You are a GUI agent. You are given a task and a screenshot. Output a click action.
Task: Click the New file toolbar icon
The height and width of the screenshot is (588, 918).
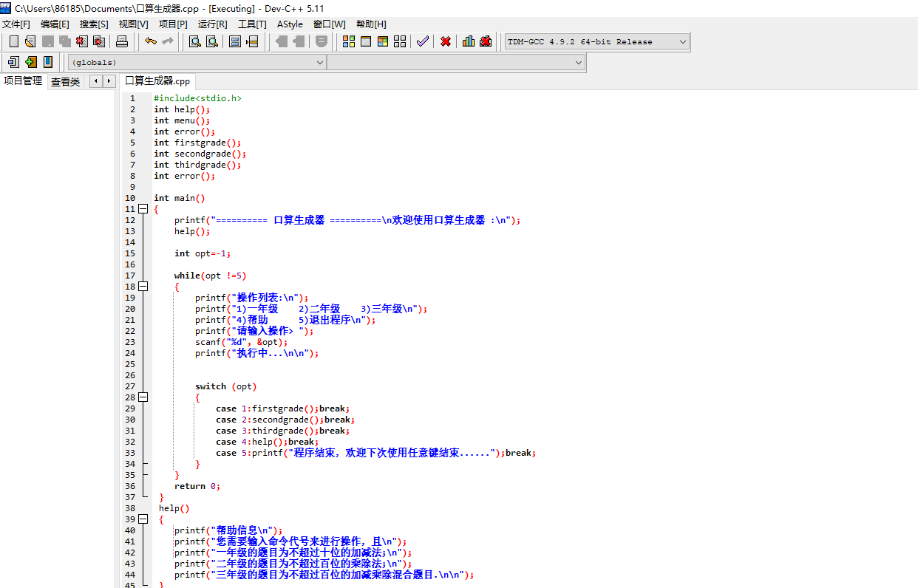pos(13,41)
